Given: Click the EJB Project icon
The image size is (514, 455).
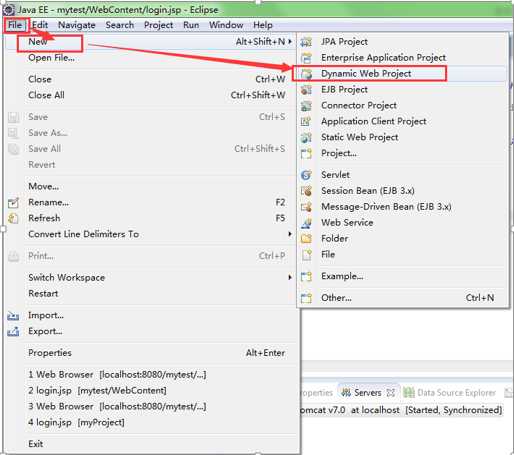Looking at the screenshot, I should click(x=306, y=90).
